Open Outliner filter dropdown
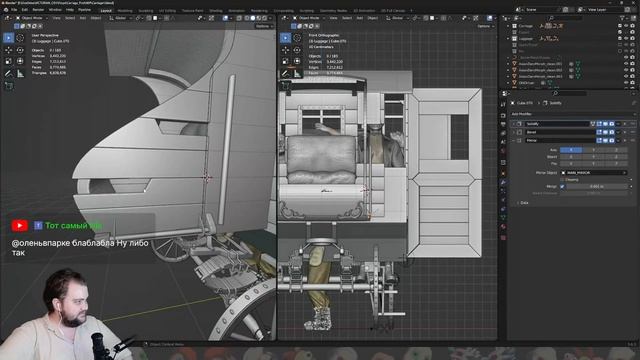 [x=623, y=18]
